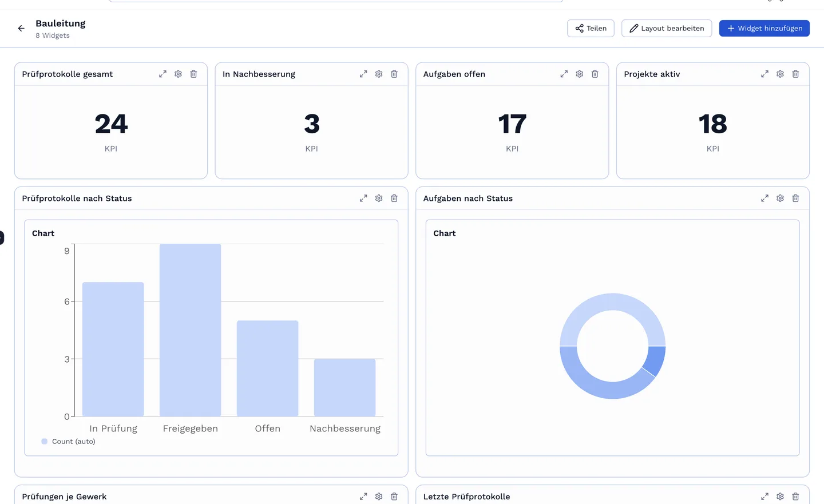This screenshot has height=504, width=824.
Task: Click the Teilen button
Action: coord(591,28)
